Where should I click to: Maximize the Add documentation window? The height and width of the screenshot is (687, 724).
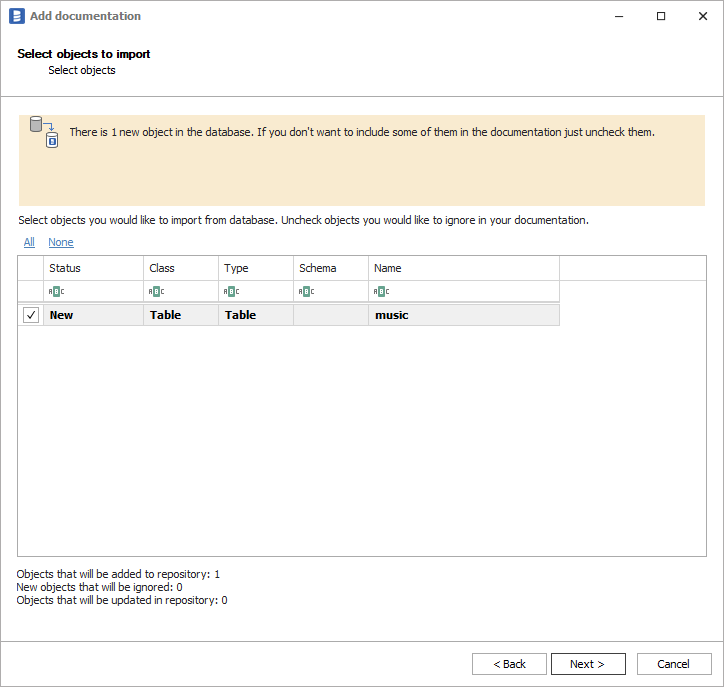(x=661, y=16)
